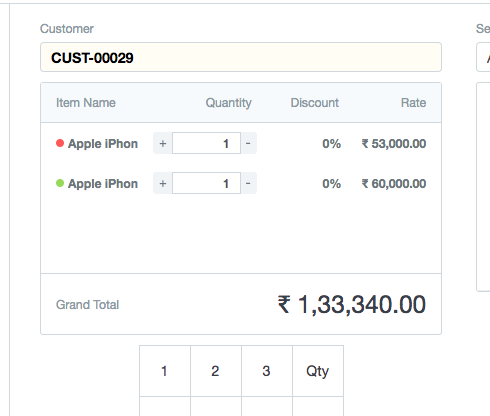Select the Qty numpad button
The image size is (490, 416).
tap(318, 371)
